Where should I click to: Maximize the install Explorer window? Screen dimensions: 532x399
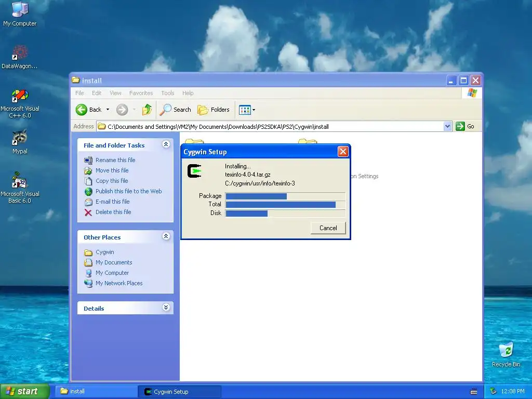pyautogui.click(x=463, y=81)
